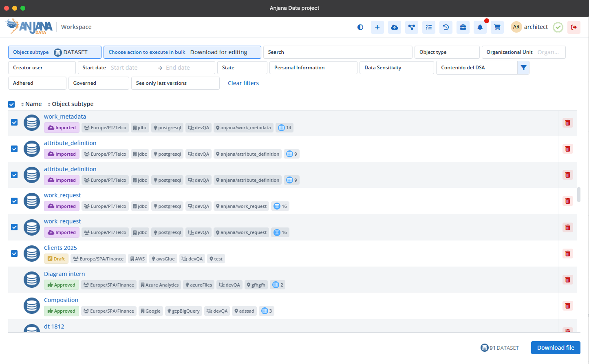This screenshot has width=589, height=364.
Task: Click the Azure Analytics tag on Diagram intern
Action: click(x=159, y=285)
